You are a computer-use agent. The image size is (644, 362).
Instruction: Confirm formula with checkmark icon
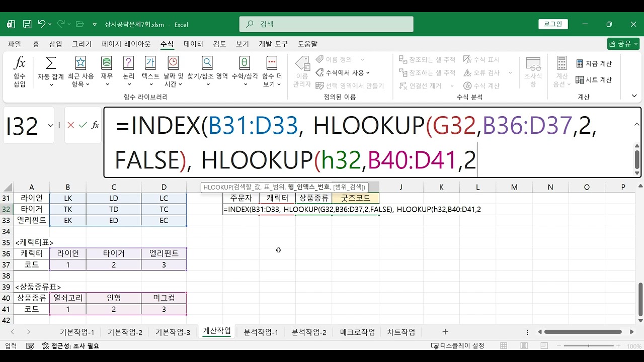coord(83,125)
